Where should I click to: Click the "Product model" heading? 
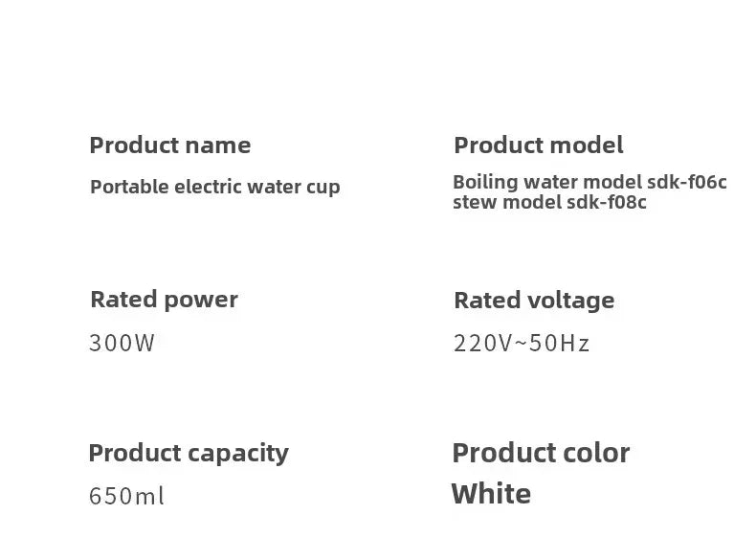click(x=538, y=145)
